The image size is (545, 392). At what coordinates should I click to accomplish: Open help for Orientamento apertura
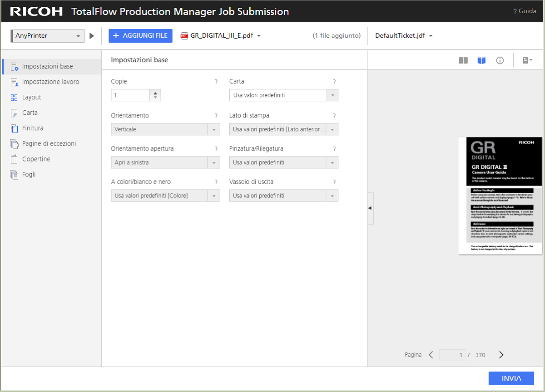(x=216, y=149)
